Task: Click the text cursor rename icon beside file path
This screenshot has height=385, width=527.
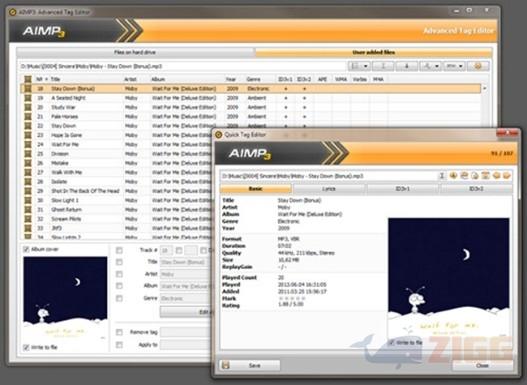Action: click(x=442, y=176)
